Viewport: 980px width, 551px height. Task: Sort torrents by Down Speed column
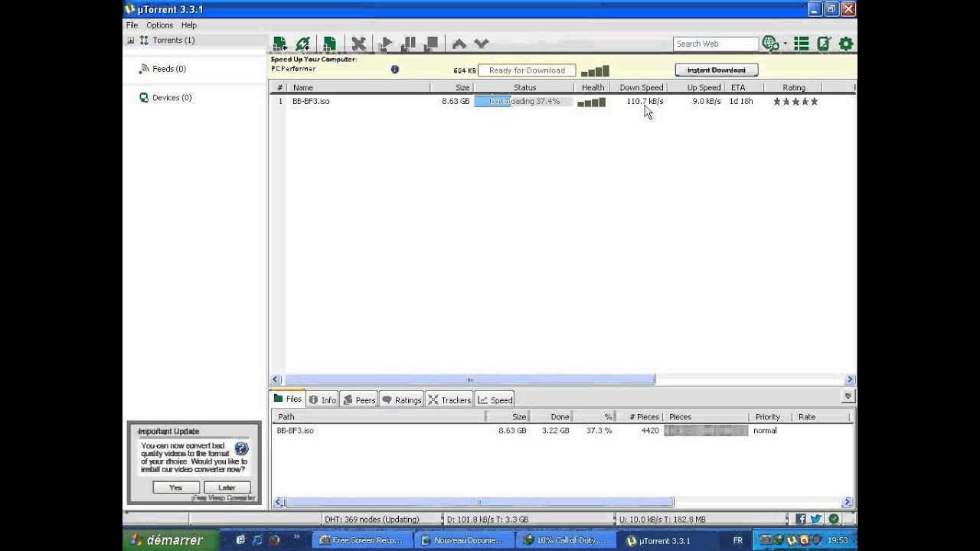641,87
